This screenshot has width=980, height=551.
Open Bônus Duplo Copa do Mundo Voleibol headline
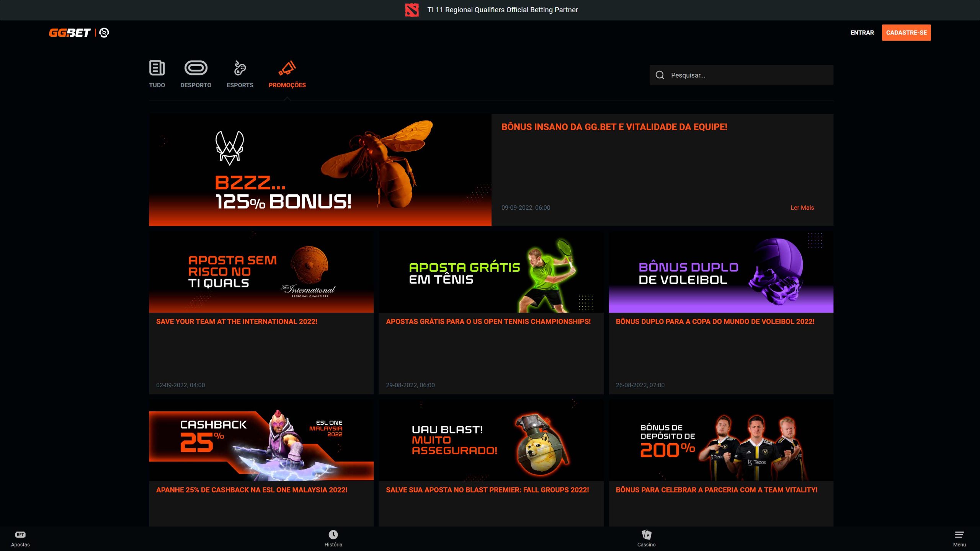[715, 322]
